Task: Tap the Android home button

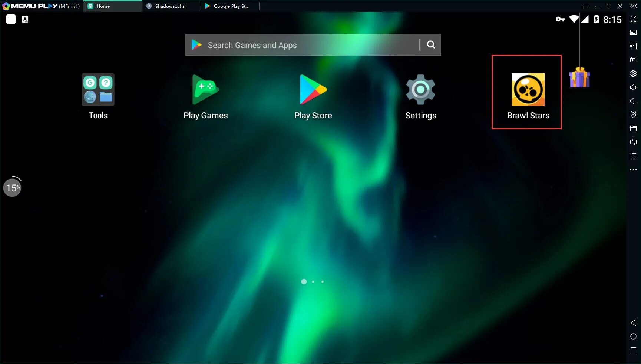Action: point(633,336)
